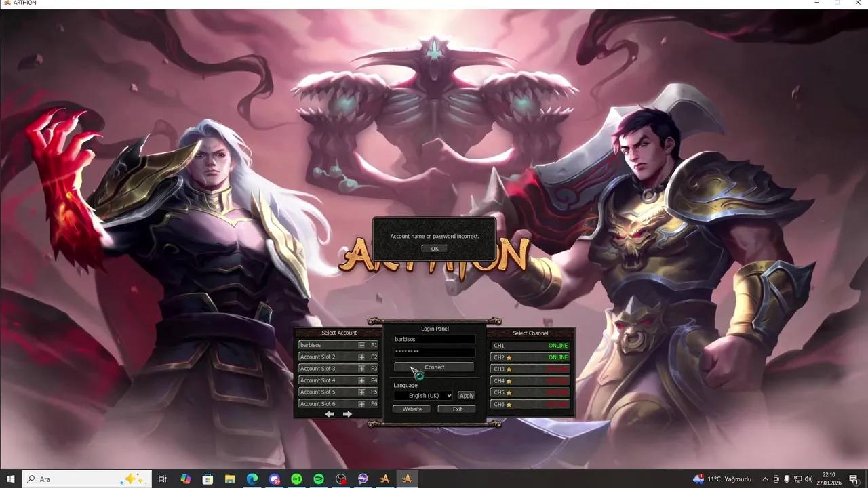Click the Connect button
Screen dimensions: 868x488
point(434,367)
